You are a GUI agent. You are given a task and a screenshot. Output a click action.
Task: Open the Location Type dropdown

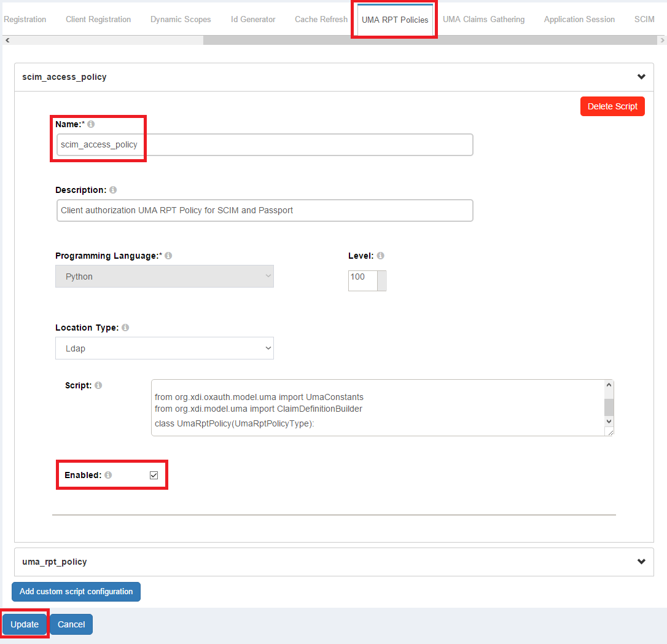(165, 348)
